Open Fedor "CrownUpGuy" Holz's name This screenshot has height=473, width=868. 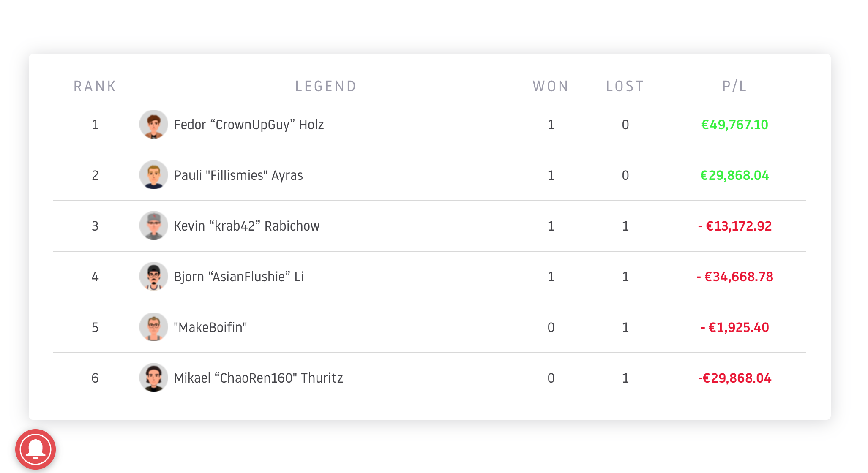coord(249,125)
